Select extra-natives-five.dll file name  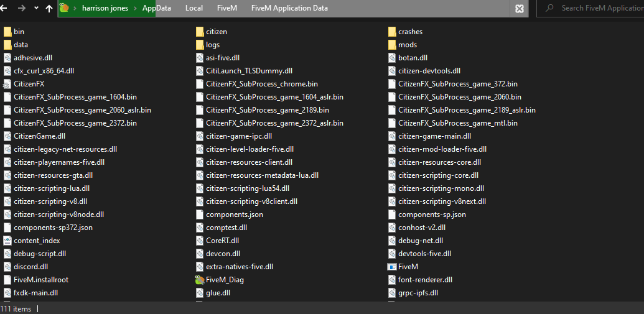pos(240,267)
